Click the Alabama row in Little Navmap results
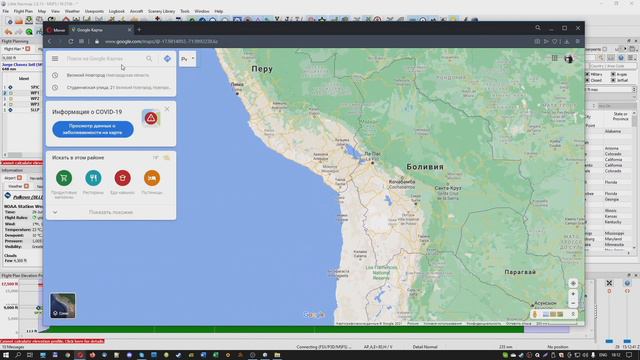The image size is (640, 360). click(613, 131)
